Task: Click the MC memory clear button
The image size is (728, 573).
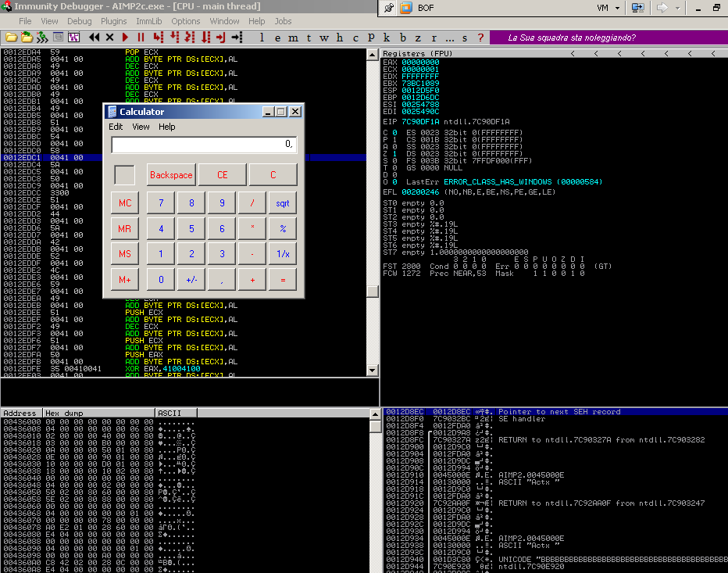Action: coord(125,203)
